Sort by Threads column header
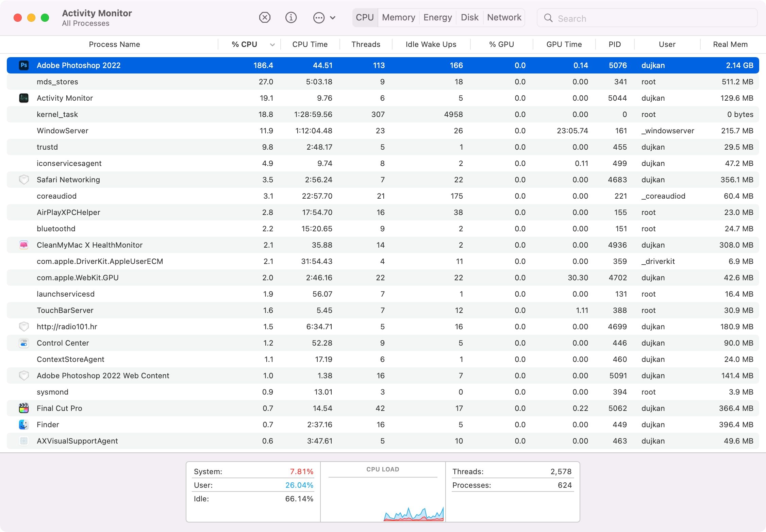Screen dimensions: 766x532 [366, 44]
